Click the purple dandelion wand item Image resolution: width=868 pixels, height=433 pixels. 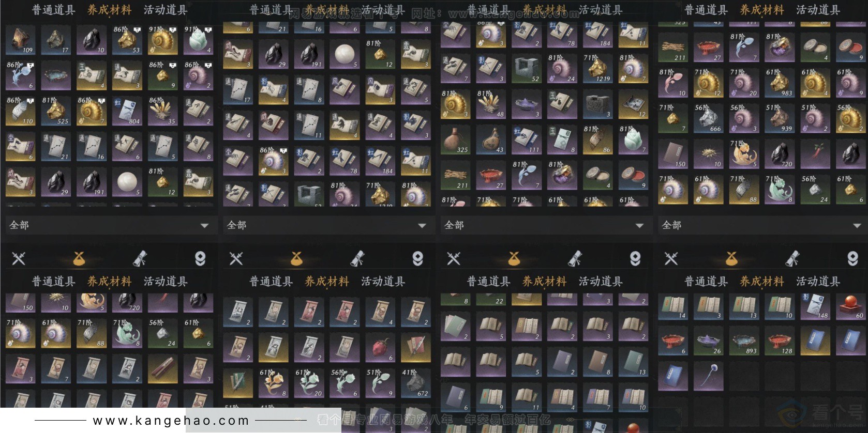point(708,376)
